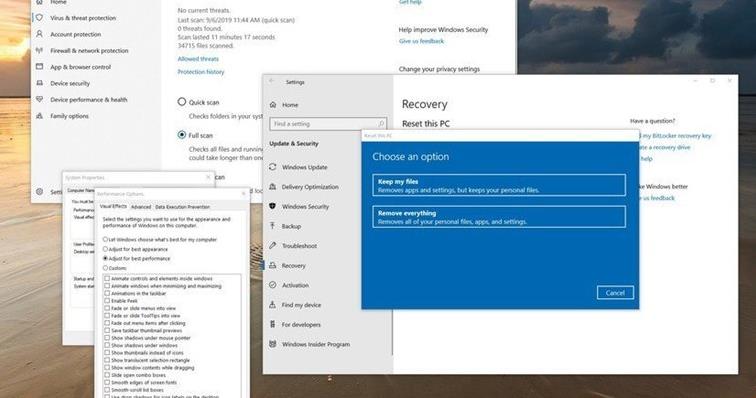
Task: Choose the Remove everything option
Action: pyautogui.click(x=499, y=217)
